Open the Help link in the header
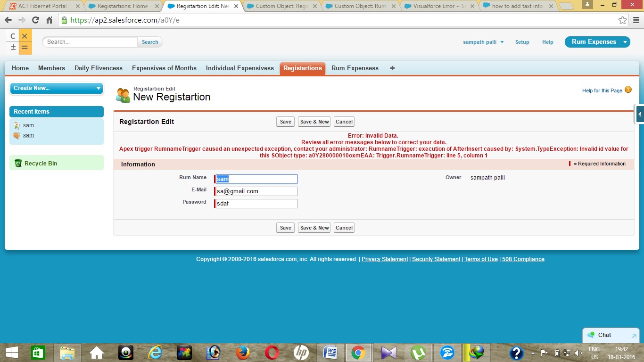The width and height of the screenshot is (644, 362). 548,42
